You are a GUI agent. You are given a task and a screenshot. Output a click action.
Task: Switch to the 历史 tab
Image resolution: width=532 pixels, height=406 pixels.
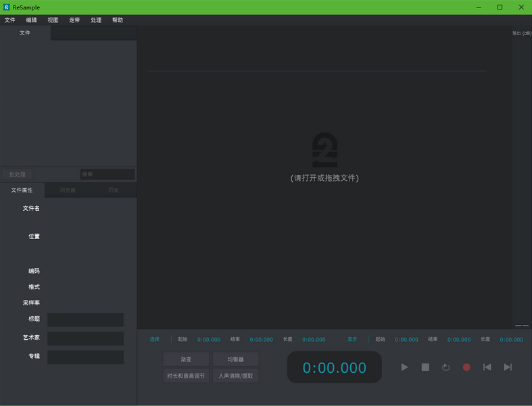click(x=114, y=190)
